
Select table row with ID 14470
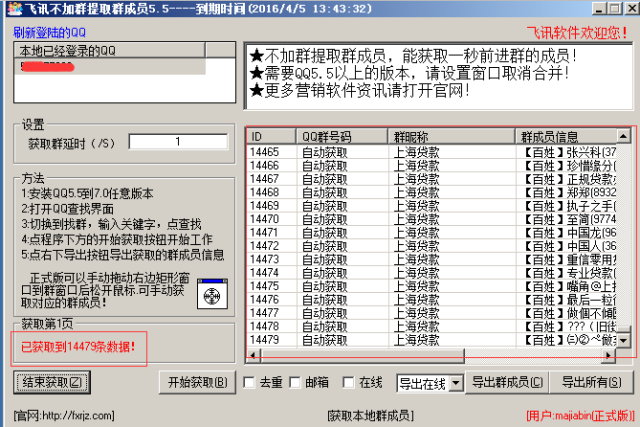click(x=432, y=219)
